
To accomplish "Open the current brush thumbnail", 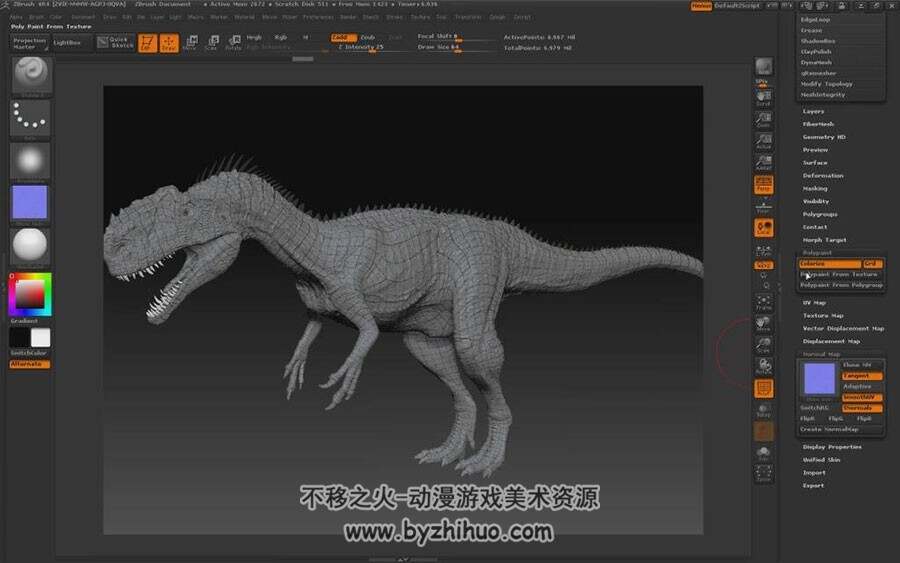I will 31,74.
